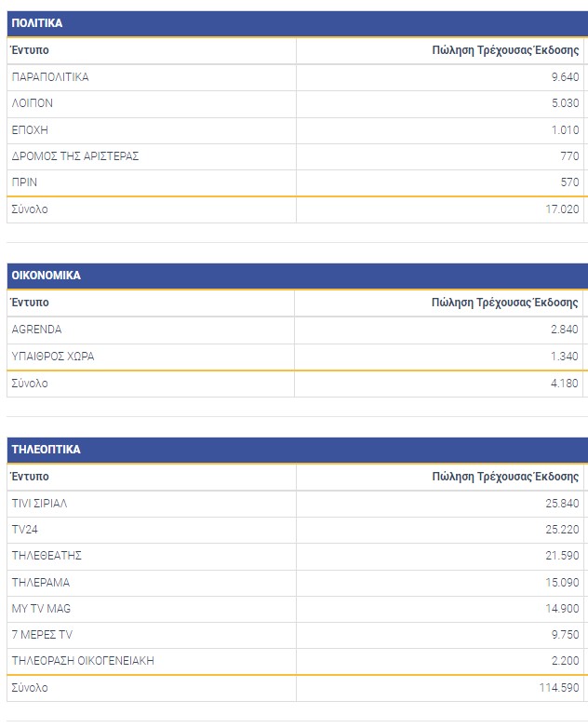Screen dimensions: 588x728
Task: Click the ΟΙΚΟΝΟΜΙΚΑ section header
Action: (46, 276)
